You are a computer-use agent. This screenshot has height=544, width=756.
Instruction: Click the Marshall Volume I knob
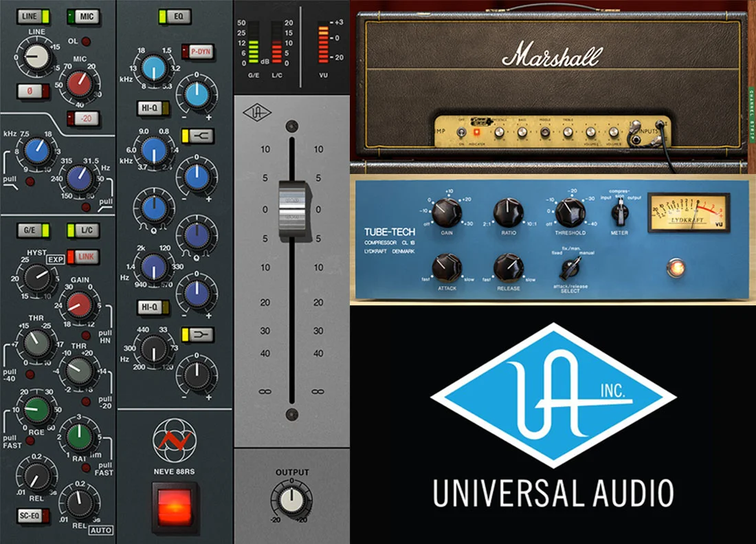tap(590, 131)
